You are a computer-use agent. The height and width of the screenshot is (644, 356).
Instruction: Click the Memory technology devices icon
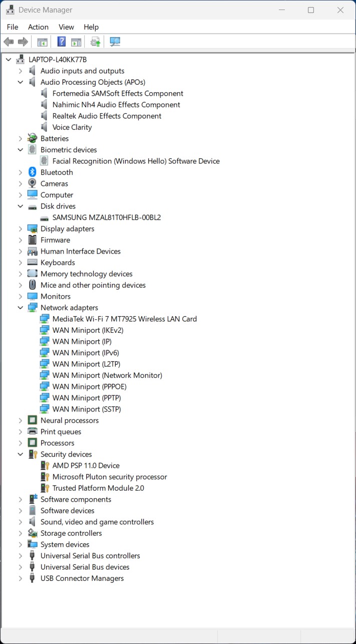(33, 274)
